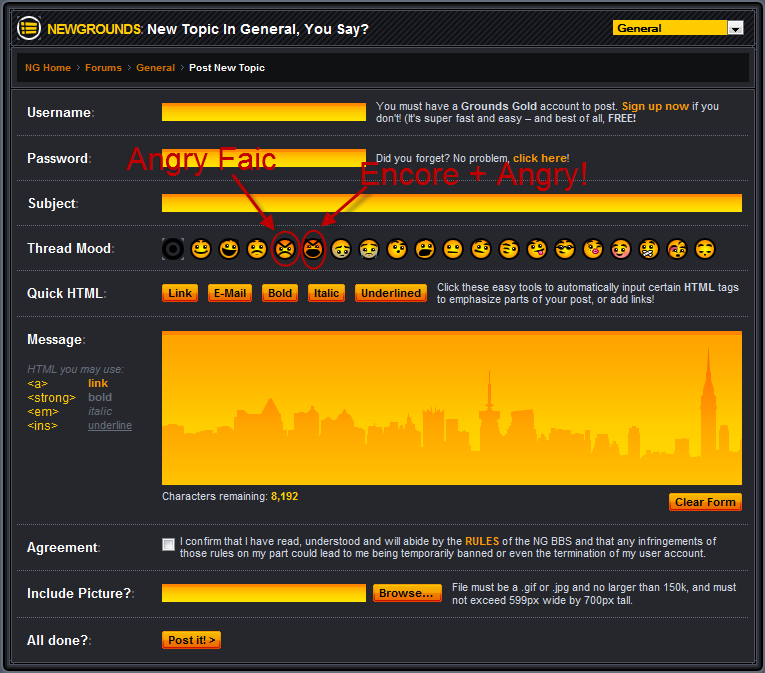
Task: Choose the angry frowning mood face
Action: (285, 249)
